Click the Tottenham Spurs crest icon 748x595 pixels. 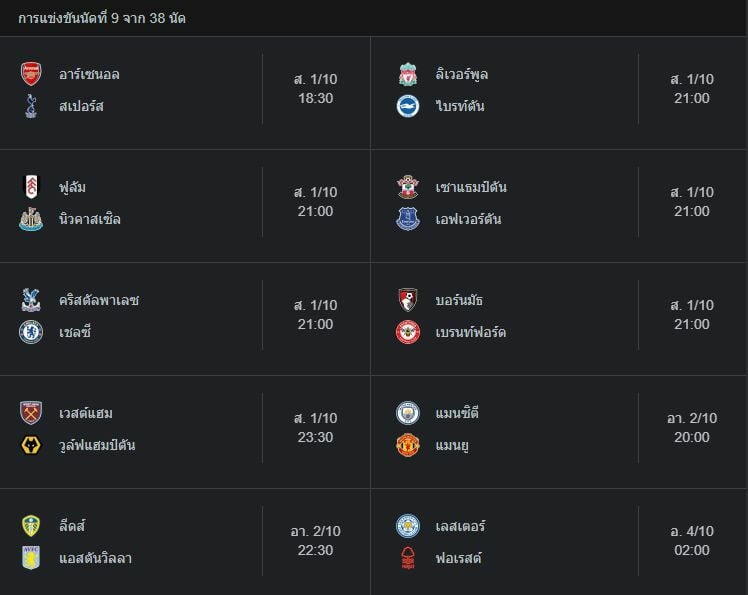click(x=31, y=106)
